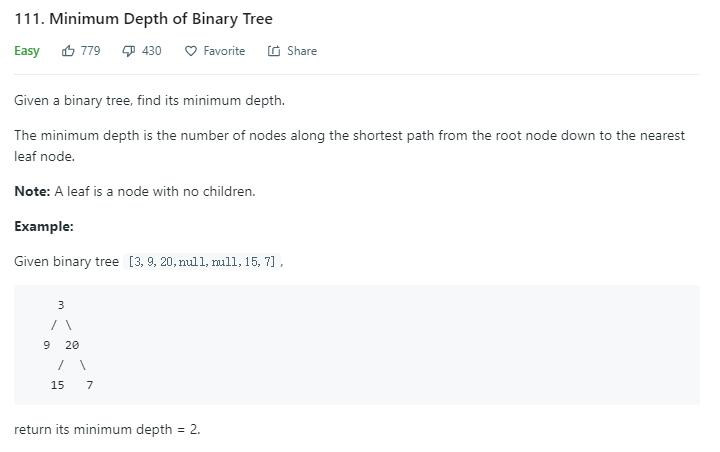Image resolution: width=720 pixels, height=452 pixels.
Task: Click sentence 'Given a binary tree, find its minimum depth'
Action: click(149, 101)
